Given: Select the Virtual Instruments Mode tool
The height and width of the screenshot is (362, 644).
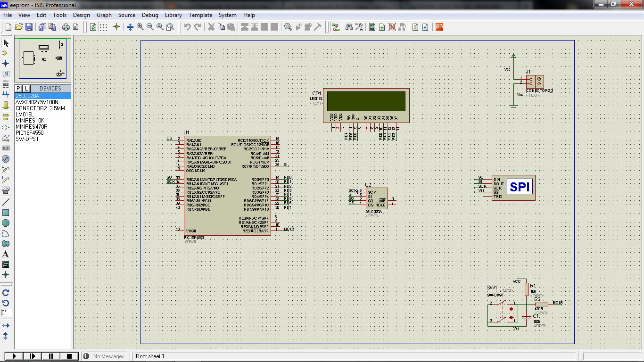Looking at the screenshot, I should point(6,189).
